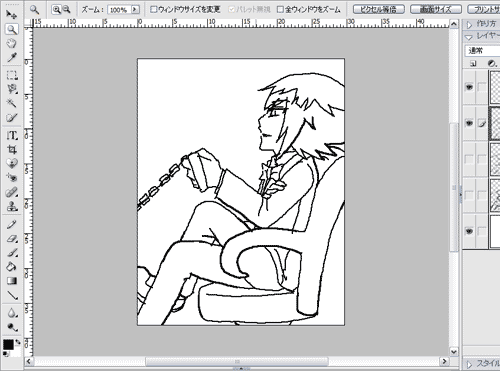500x371 pixels.
Task: Click the zoom-in magnifier in options bar
Action: (x=57, y=10)
